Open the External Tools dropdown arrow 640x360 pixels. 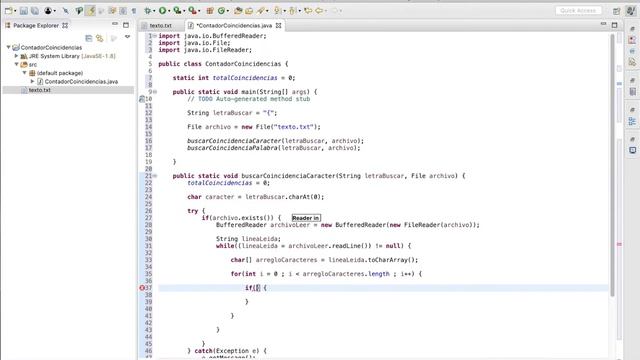(x=199, y=11)
